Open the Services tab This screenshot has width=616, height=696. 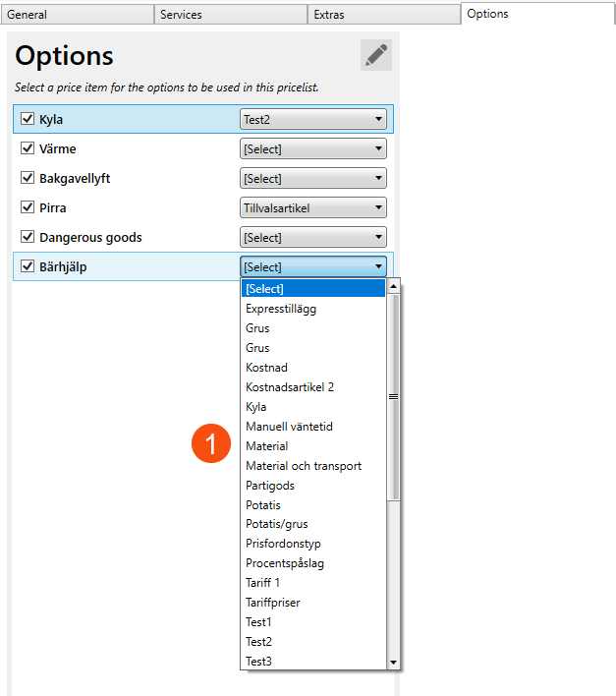(230, 15)
